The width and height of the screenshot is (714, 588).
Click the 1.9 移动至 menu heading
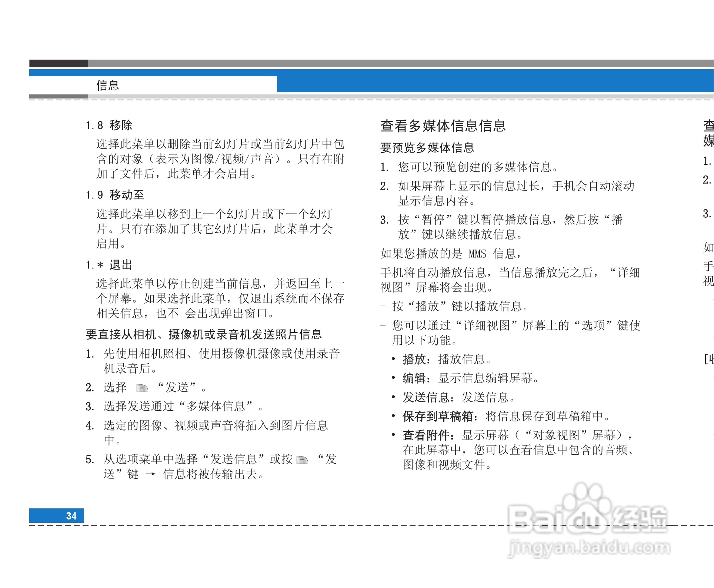[x=115, y=195]
